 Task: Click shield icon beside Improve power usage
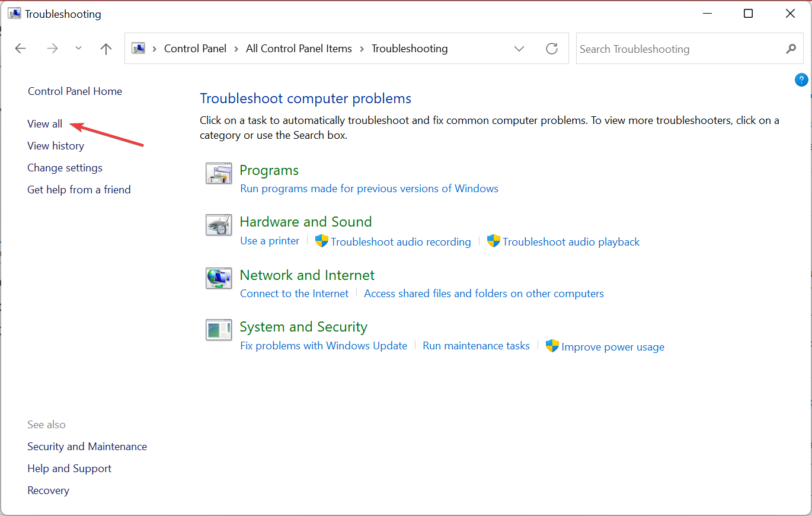552,346
